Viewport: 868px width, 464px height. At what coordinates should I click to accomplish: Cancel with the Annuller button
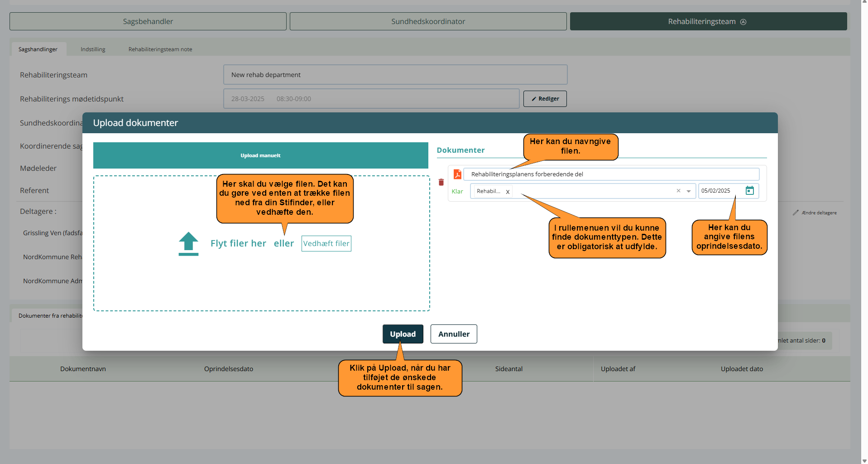(x=453, y=334)
